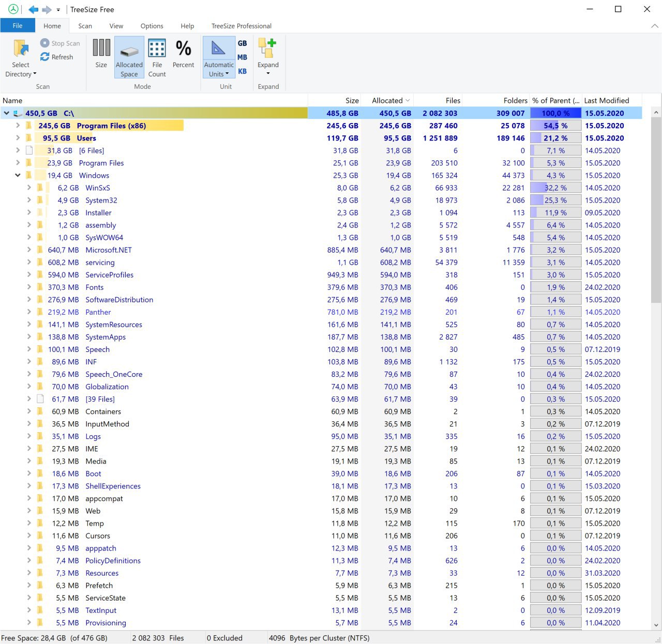Expand the System32 folder

[29, 200]
